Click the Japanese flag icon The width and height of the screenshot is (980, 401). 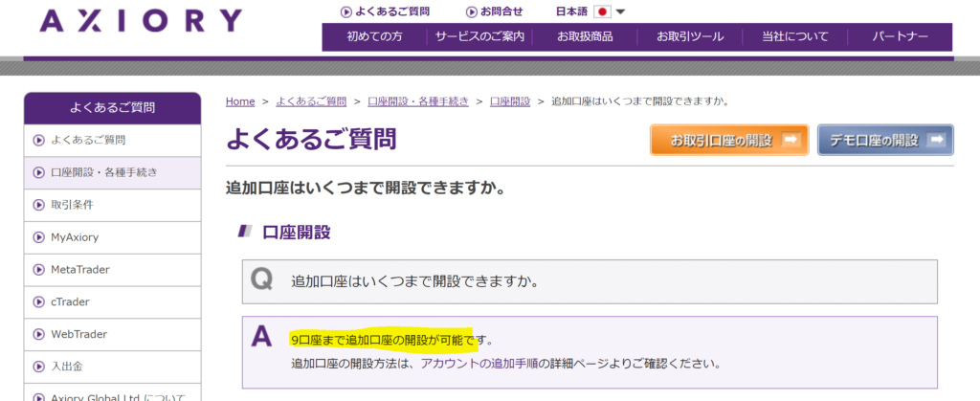pos(602,11)
